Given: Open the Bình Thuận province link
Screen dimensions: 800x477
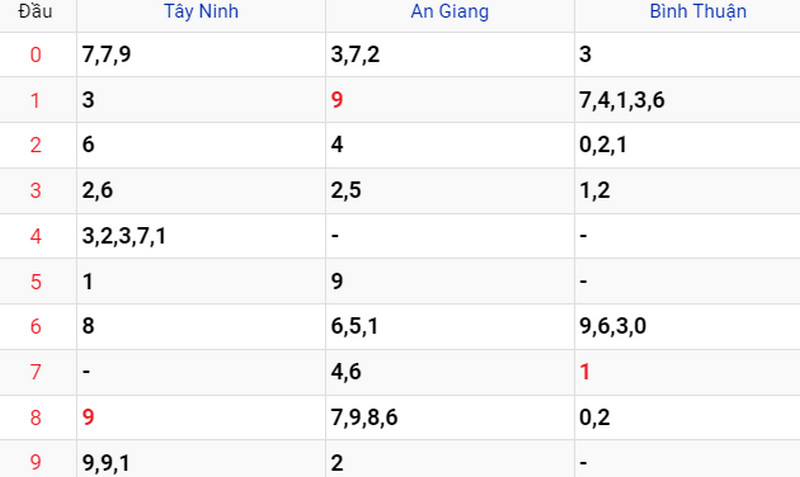Looking at the screenshot, I should click(697, 12).
